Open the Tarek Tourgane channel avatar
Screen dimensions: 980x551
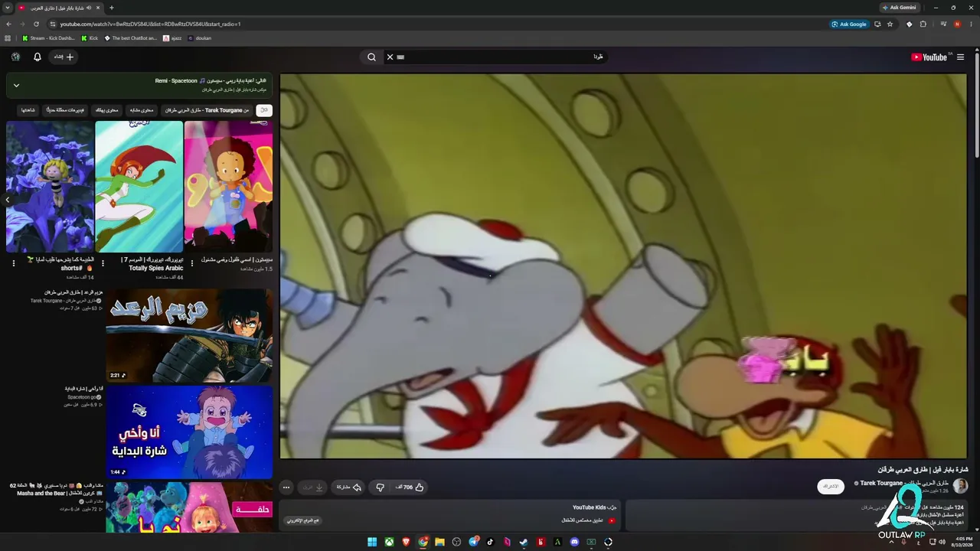click(x=960, y=486)
